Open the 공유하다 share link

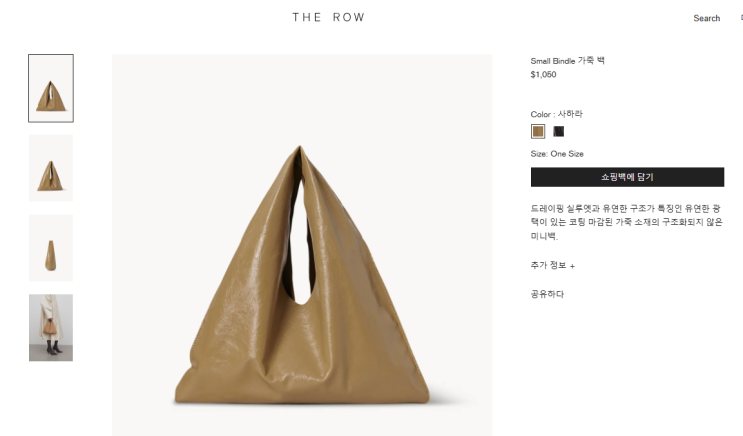[x=547, y=294]
